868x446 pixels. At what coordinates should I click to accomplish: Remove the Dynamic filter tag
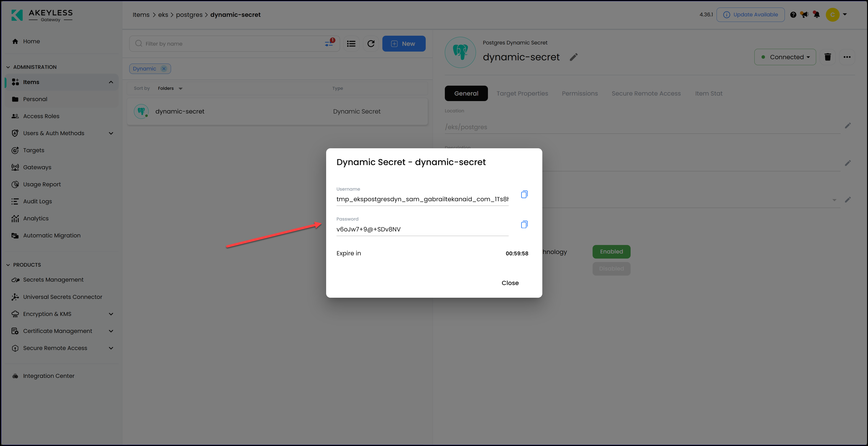[x=164, y=68]
